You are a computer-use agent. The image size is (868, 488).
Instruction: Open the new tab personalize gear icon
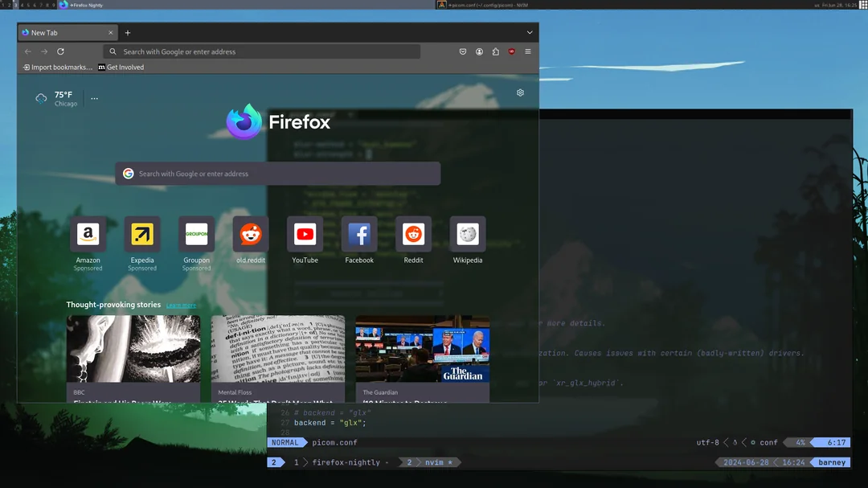point(520,92)
